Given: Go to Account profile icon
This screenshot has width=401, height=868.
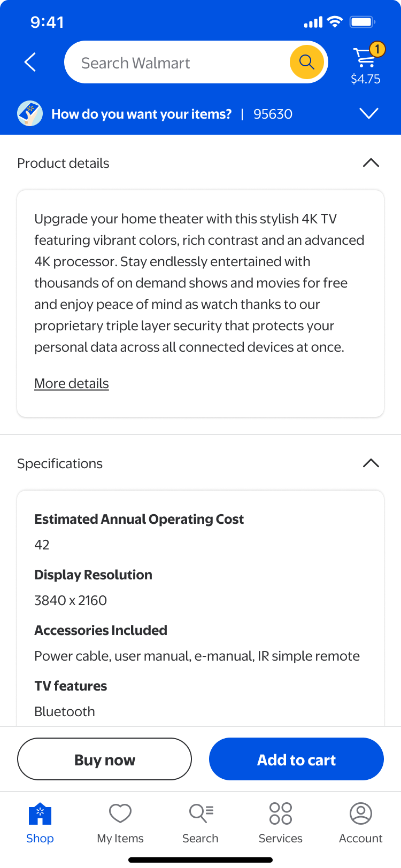Looking at the screenshot, I should click(361, 813).
